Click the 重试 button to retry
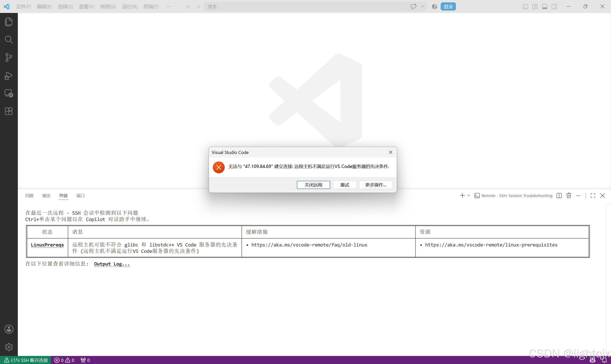This screenshot has width=611, height=364. 345,185
